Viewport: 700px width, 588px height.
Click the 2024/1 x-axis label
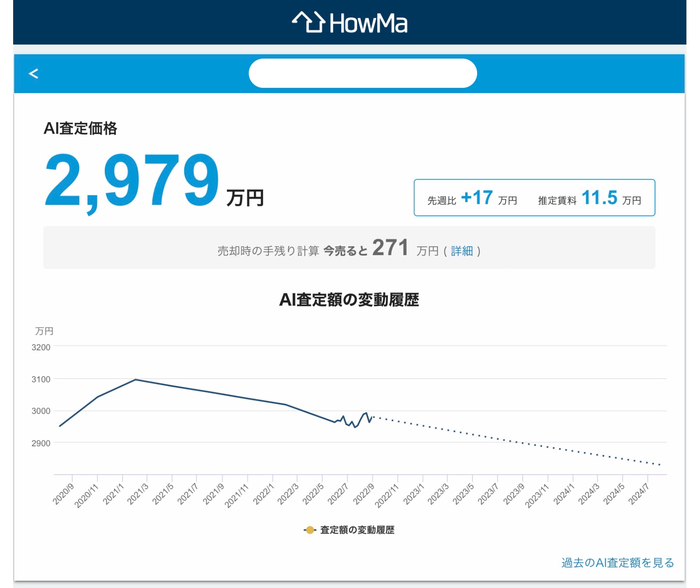(x=564, y=494)
